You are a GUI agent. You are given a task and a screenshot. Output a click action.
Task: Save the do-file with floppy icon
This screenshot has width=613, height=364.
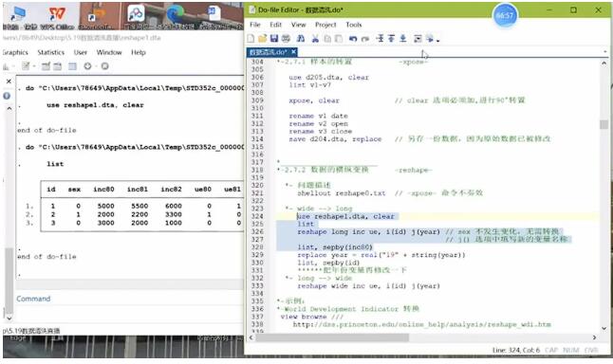click(x=274, y=38)
